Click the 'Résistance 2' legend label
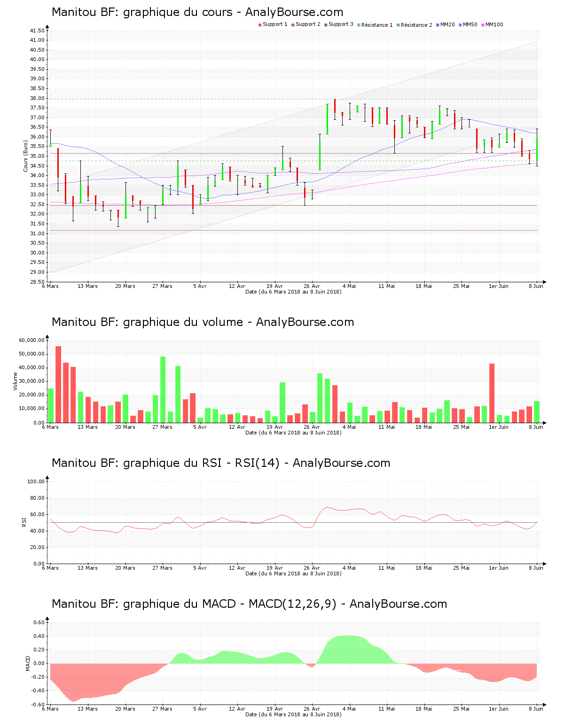 (x=416, y=25)
